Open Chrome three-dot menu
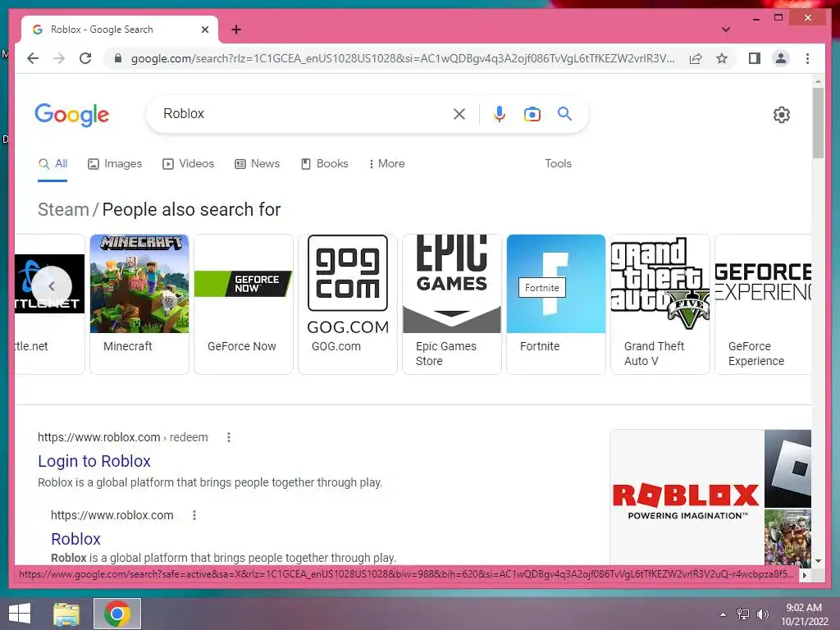Viewport: 840px width, 630px height. (x=807, y=58)
